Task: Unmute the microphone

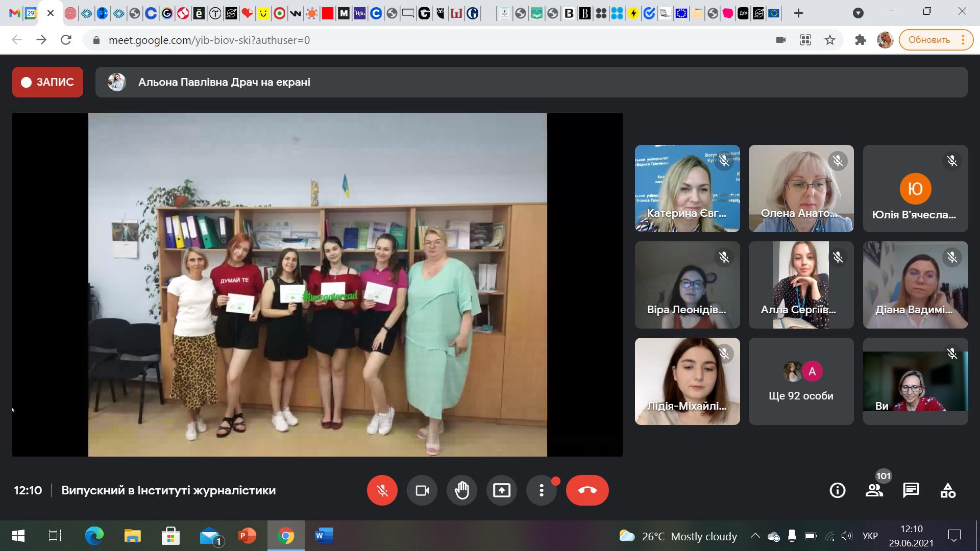Action: (382, 490)
